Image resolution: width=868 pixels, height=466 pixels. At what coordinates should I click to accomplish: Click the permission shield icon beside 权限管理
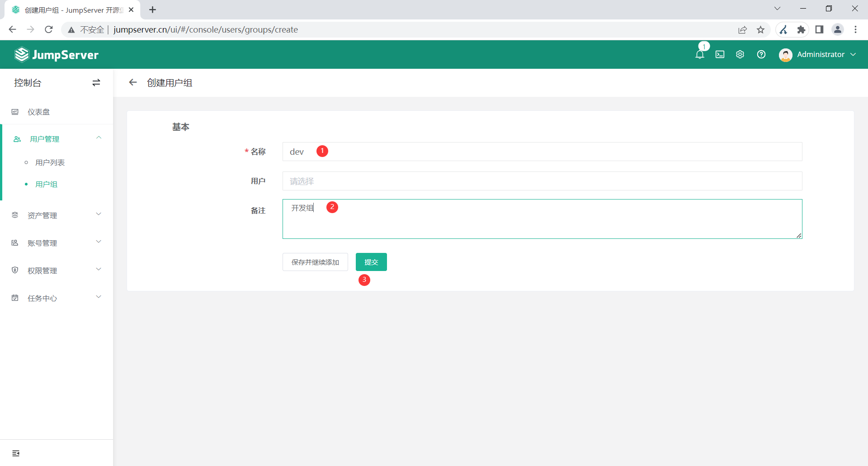(x=15, y=271)
